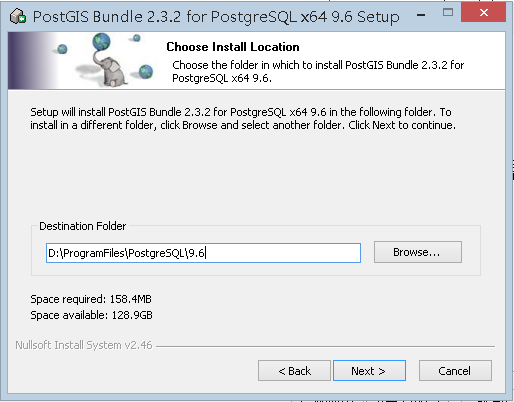Screen dimensions: 514x402
Task: Click the small globe at header's left side
Action: pyautogui.click(x=62, y=49)
